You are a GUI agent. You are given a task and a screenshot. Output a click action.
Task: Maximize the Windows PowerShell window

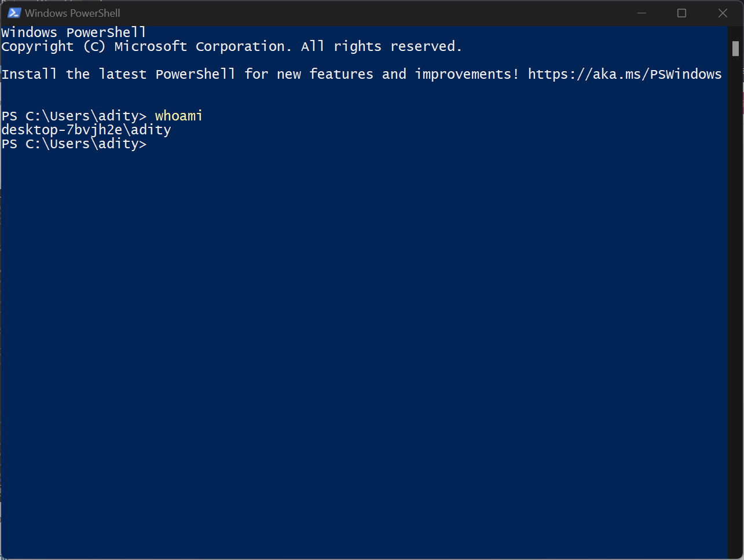(x=681, y=13)
